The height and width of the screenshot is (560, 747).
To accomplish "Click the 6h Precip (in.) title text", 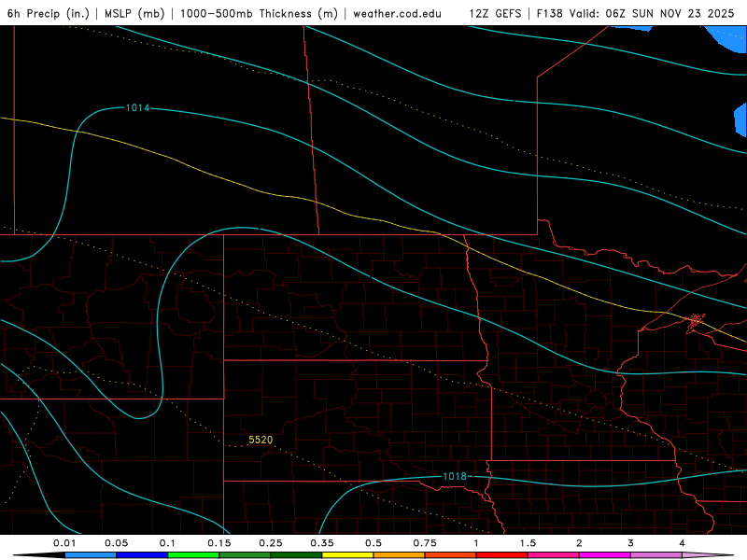I will 49,13.
